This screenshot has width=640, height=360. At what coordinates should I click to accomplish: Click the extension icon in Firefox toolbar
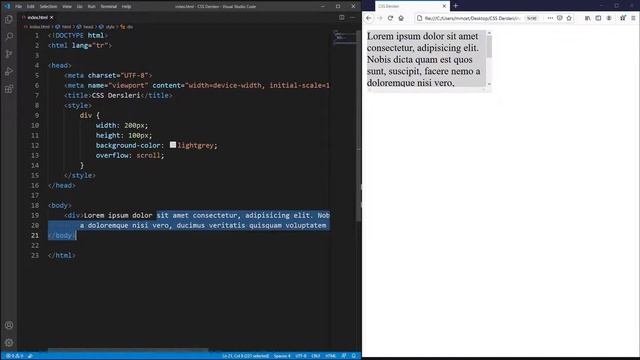tap(622, 18)
